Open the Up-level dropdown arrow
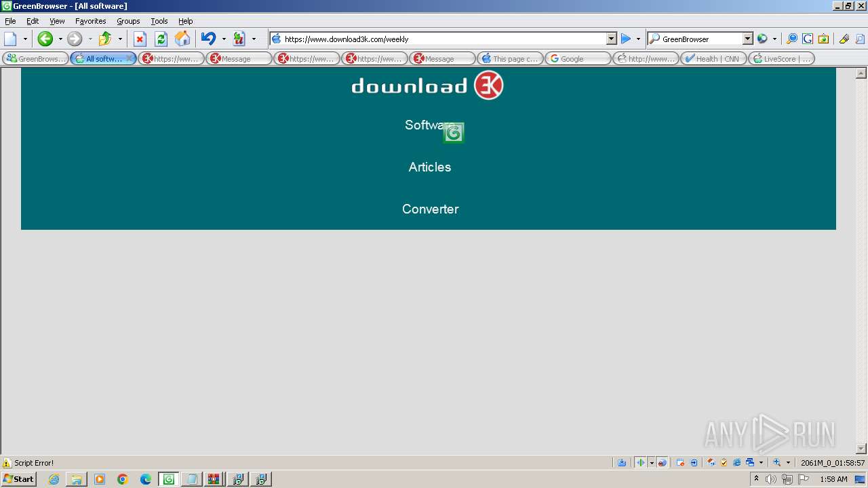The height and width of the screenshot is (488, 868). click(x=120, y=39)
